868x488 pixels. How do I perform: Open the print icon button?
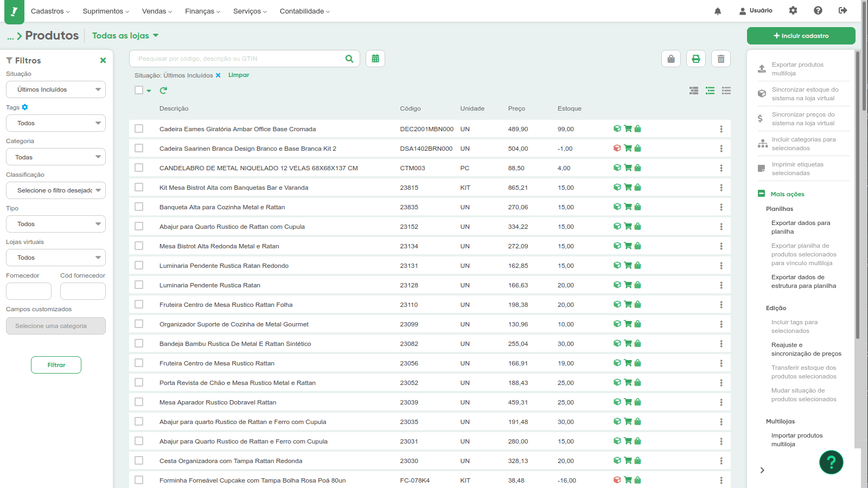[696, 59]
